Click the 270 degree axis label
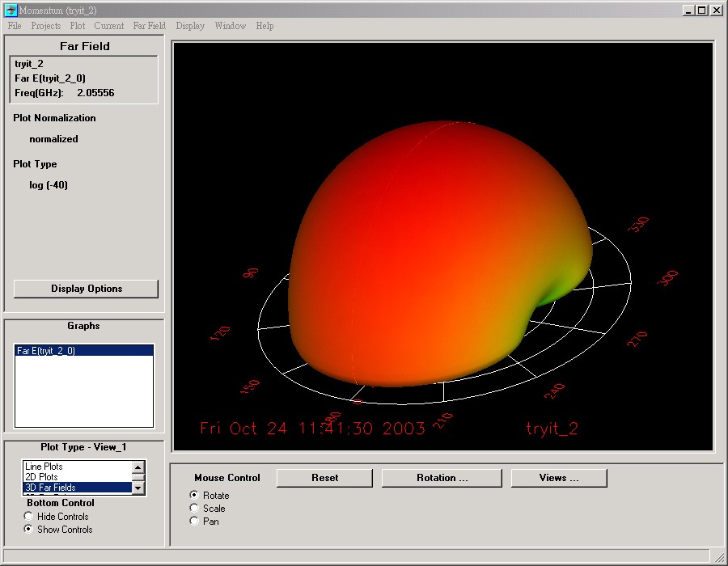This screenshot has width=728, height=566. 637,339
